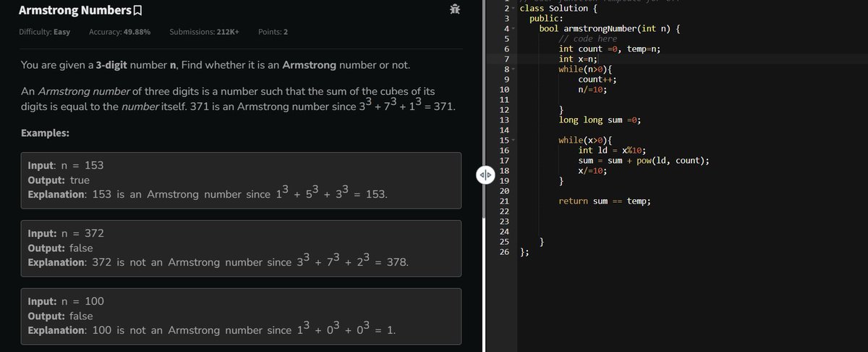Click the 'sum = sum + pow(ld, count);' line
This screenshot has width=868, height=352.
coord(644,160)
